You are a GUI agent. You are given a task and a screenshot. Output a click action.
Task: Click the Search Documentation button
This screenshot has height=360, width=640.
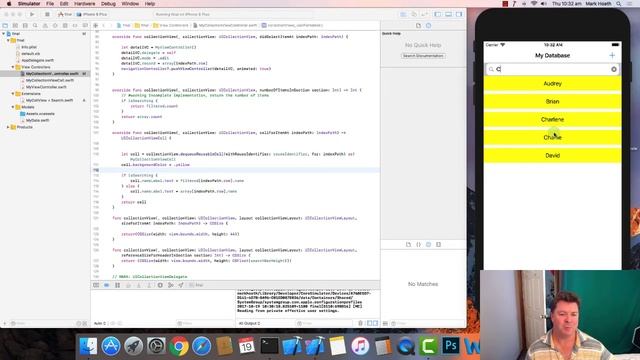423,56
